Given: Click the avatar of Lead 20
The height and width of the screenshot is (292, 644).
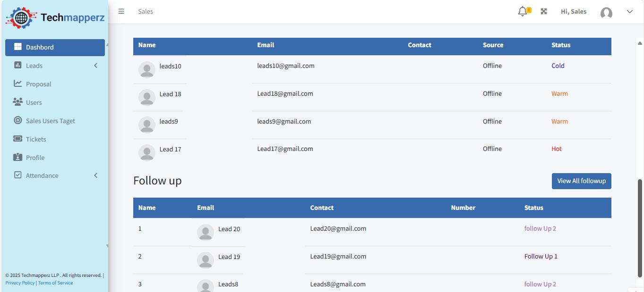Looking at the screenshot, I should (206, 233).
